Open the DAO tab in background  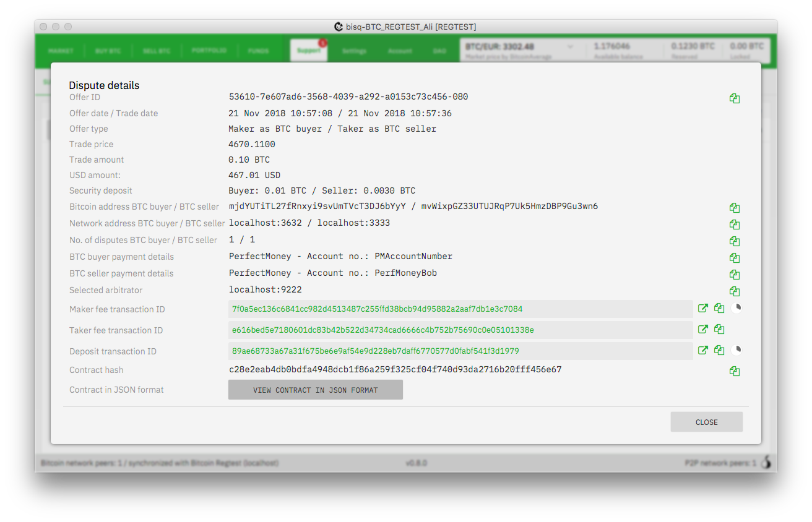click(x=439, y=51)
